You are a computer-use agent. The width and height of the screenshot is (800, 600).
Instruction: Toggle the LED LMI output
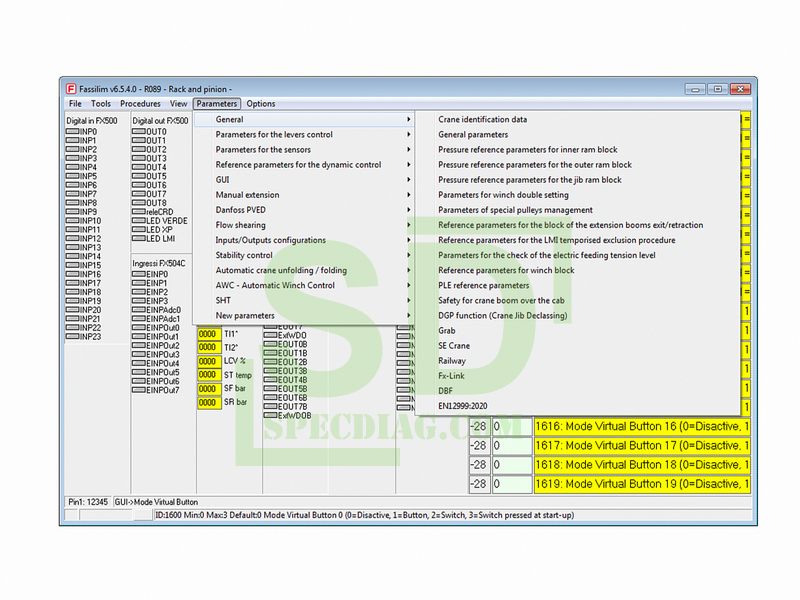pos(139,239)
